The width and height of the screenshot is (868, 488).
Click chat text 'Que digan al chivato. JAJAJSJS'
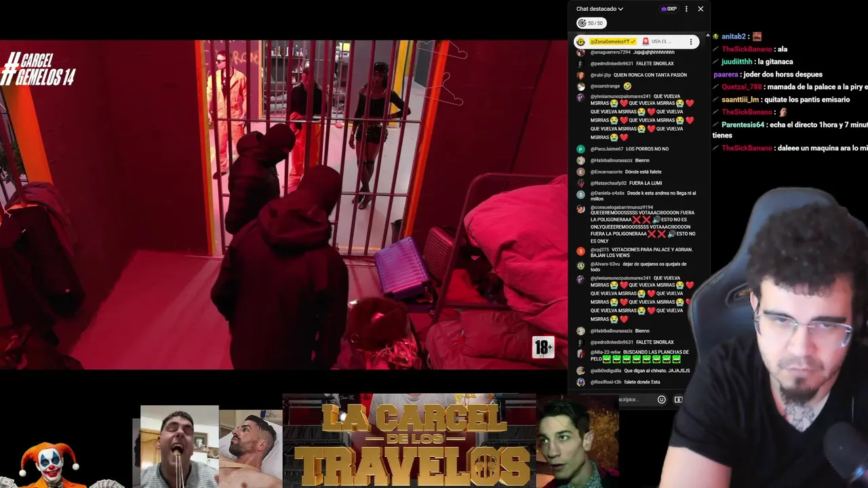coord(657,371)
